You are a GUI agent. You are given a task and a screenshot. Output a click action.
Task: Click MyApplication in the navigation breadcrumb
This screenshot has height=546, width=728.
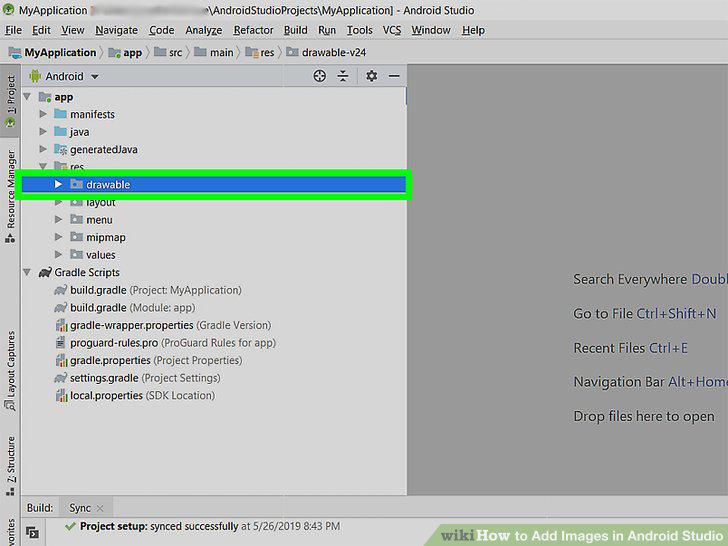(x=52, y=52)
